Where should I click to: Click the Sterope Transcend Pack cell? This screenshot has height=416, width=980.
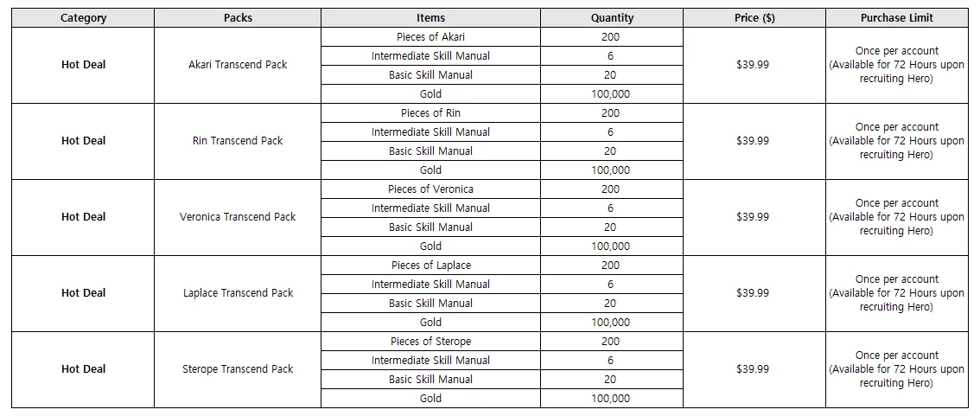[x=238, y=369]
